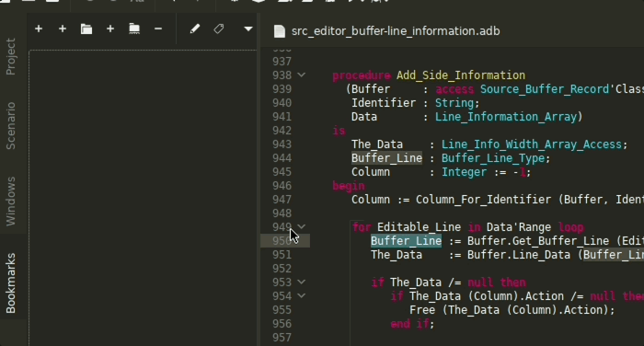Switch to the Windows side tab

[11, 201]
